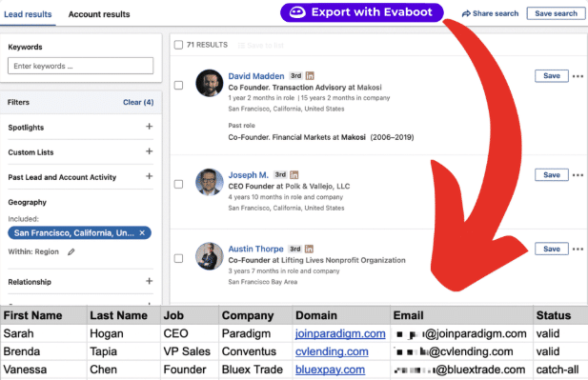
Task: Click Polk & Vallejo, LLC company name
Action: 317,187
